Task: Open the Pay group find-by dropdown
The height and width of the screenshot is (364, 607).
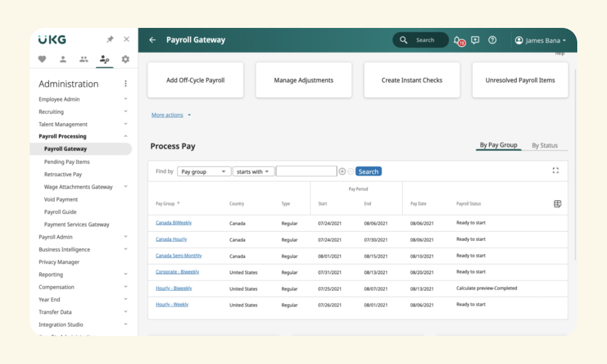Action: 204,171
